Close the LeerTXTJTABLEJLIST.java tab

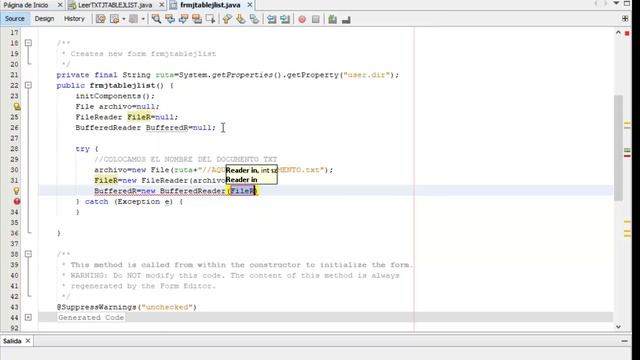click(162, 5)
